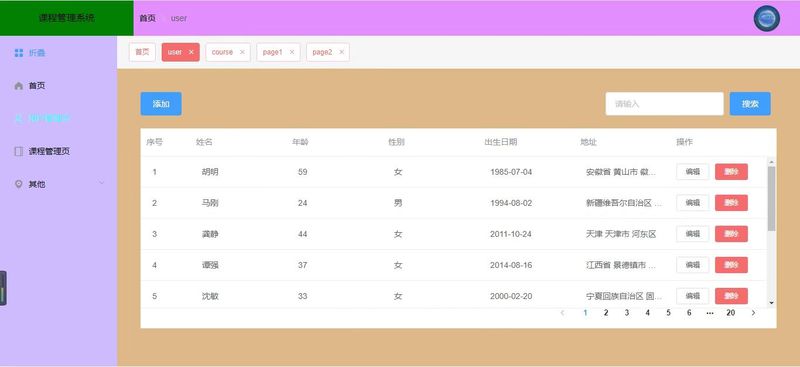The height and width of the screenshot is (367, 800).
Task: Delete the row dated 2014-08-16
Action: 732,265
